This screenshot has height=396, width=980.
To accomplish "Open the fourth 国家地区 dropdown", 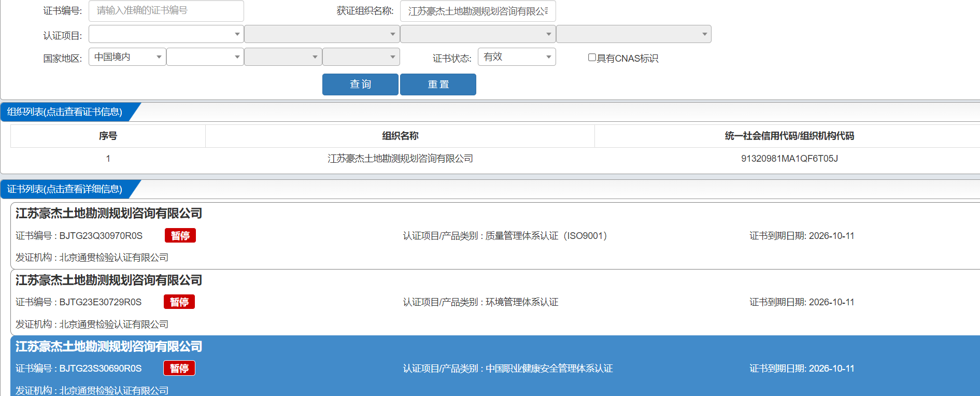I will click(361, 57).
